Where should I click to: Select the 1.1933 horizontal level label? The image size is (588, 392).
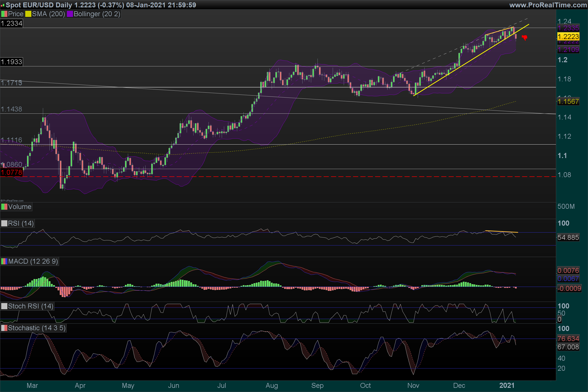click(x=12, y=62)
